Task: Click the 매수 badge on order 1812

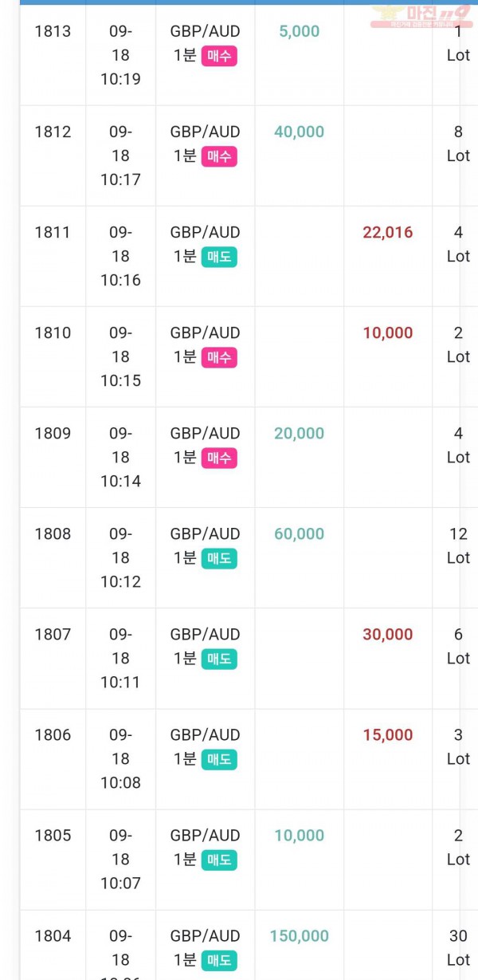Action: [219, 156]
